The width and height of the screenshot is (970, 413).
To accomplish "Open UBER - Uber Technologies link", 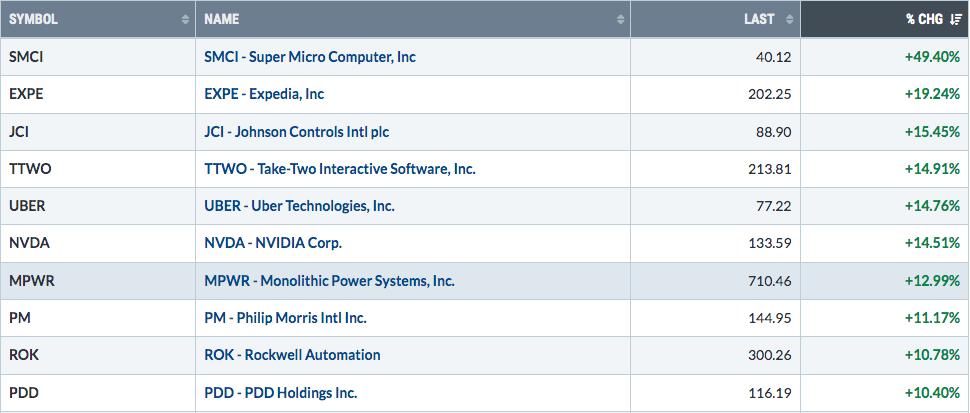I will coord(299,206).
